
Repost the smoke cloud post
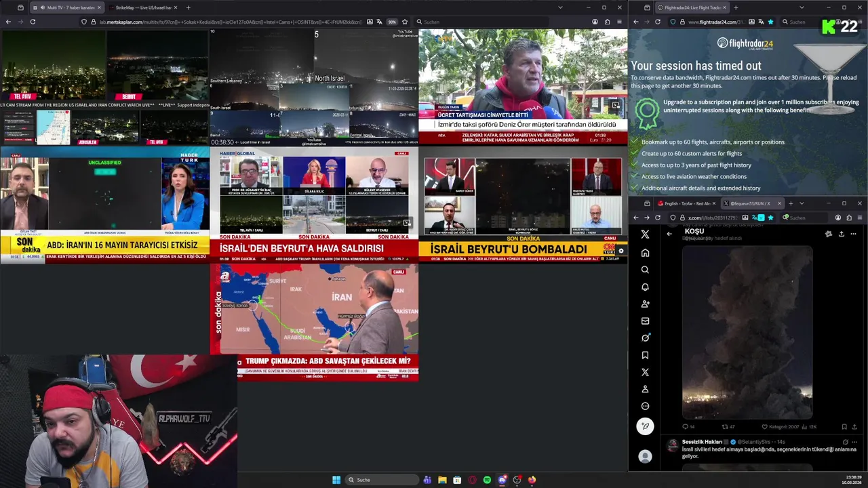tap(728, 427)
